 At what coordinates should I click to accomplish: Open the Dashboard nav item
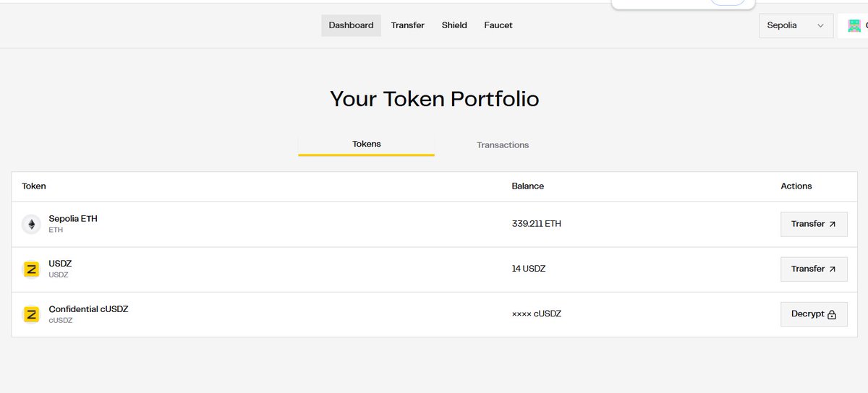pos(351,25)
